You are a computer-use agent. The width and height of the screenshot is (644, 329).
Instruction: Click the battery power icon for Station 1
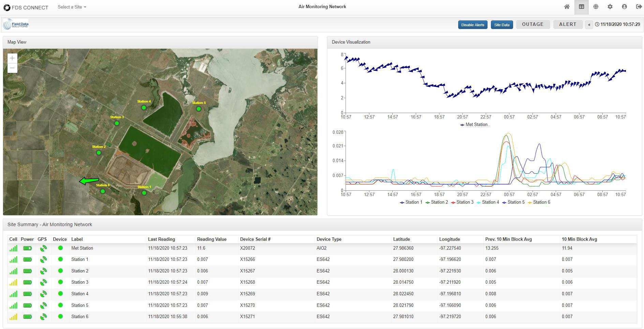click(27, 259)
